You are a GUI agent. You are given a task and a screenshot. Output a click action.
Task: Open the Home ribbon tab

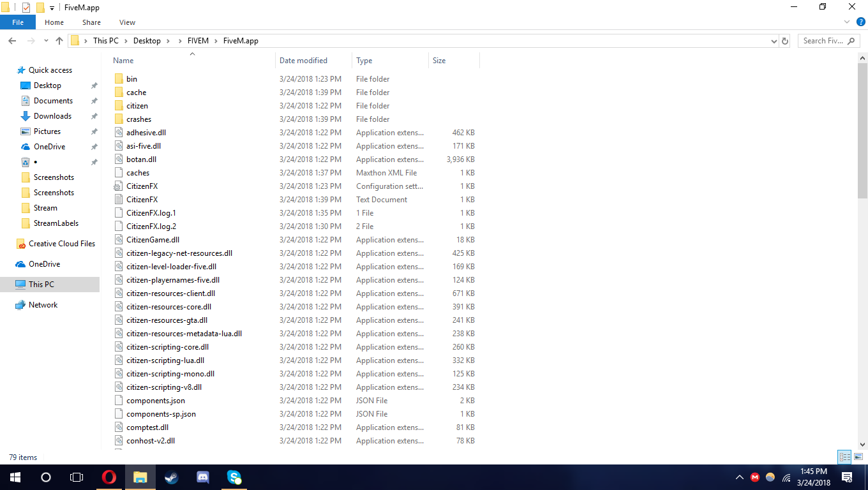tap(54, 22)
